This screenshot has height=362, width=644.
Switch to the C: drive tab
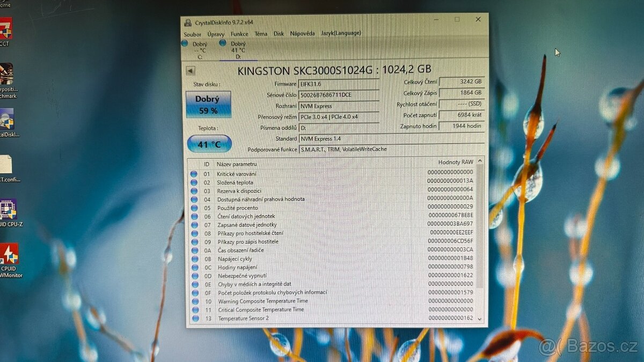[199, 49]
